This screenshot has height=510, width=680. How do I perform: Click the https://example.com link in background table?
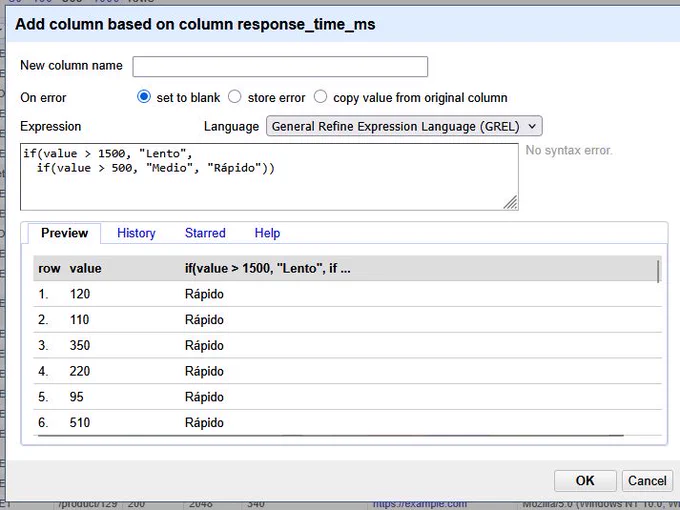click(x=420, y=504)
